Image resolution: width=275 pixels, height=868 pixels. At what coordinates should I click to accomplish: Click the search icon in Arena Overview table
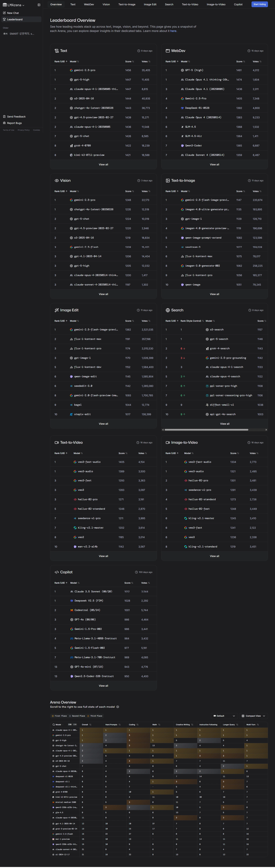[53, 724]
